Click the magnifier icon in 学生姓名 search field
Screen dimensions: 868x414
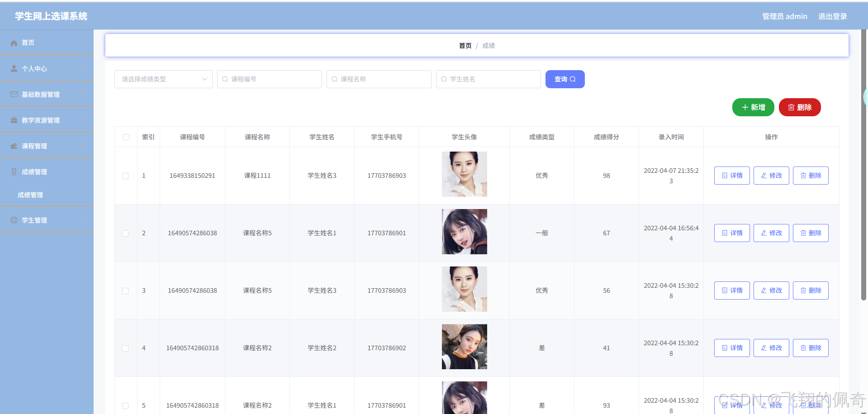(x=444, y=79)
